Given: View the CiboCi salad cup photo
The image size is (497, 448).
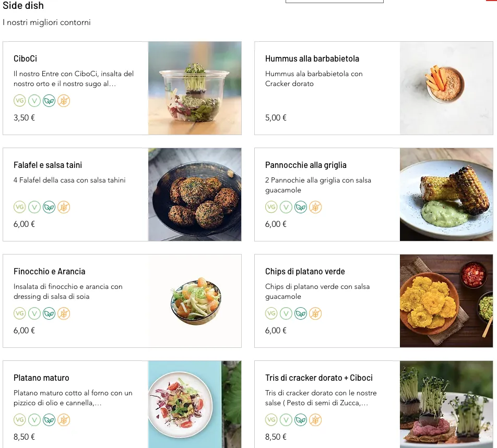Looking at the screenshot, I should pyautogui.click(x=195, y=88).
